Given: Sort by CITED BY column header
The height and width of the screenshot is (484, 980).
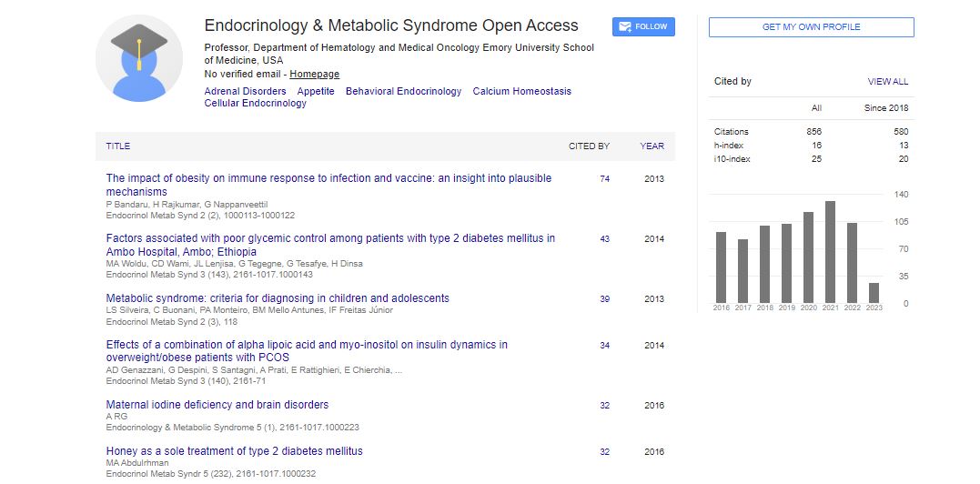Looking at the screenshot, I should (589, 146).
